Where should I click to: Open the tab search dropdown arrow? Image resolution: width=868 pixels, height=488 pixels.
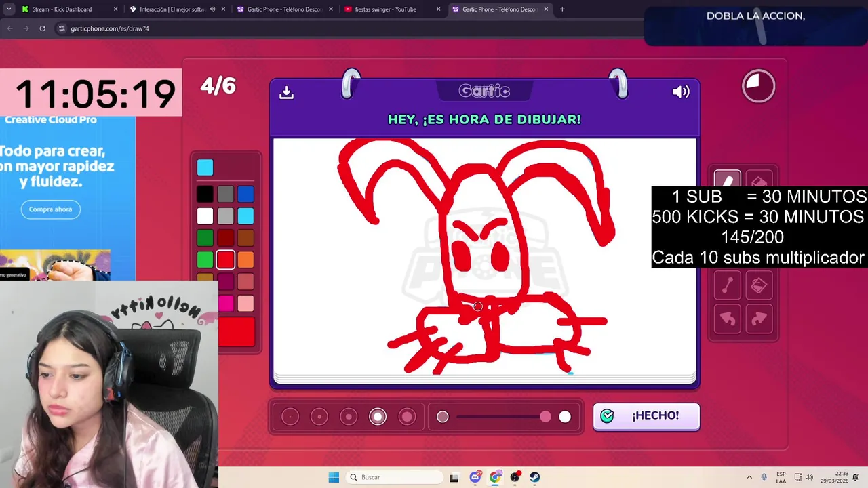9,9
